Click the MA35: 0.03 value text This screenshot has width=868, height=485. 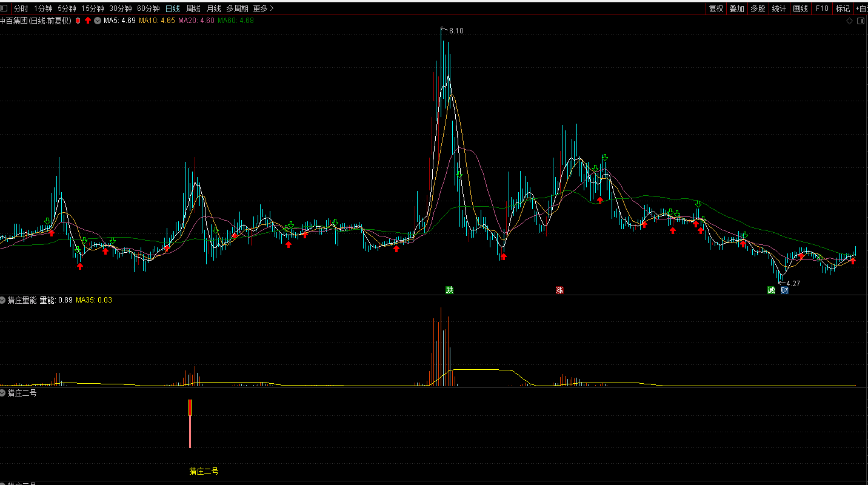(x=94, y=300)
